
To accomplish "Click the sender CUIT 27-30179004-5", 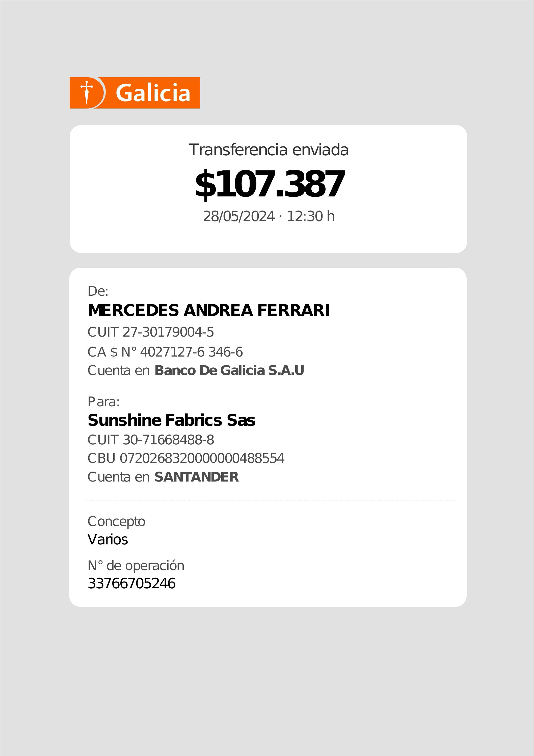I will (150, 332).
